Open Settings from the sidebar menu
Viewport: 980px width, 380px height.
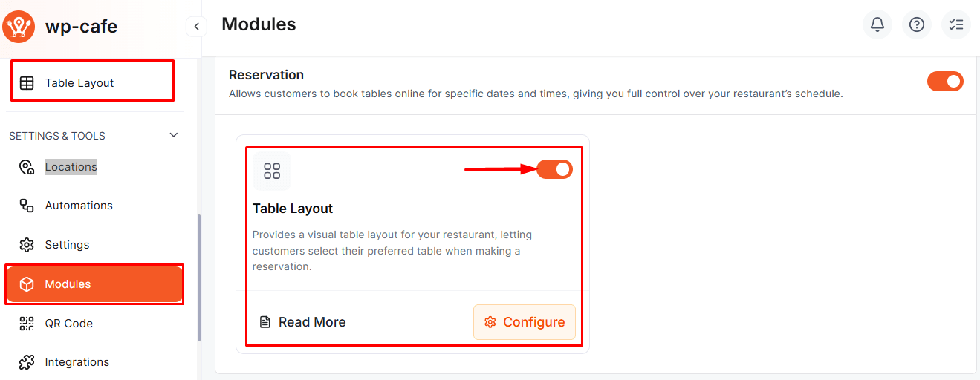point(67,245)
